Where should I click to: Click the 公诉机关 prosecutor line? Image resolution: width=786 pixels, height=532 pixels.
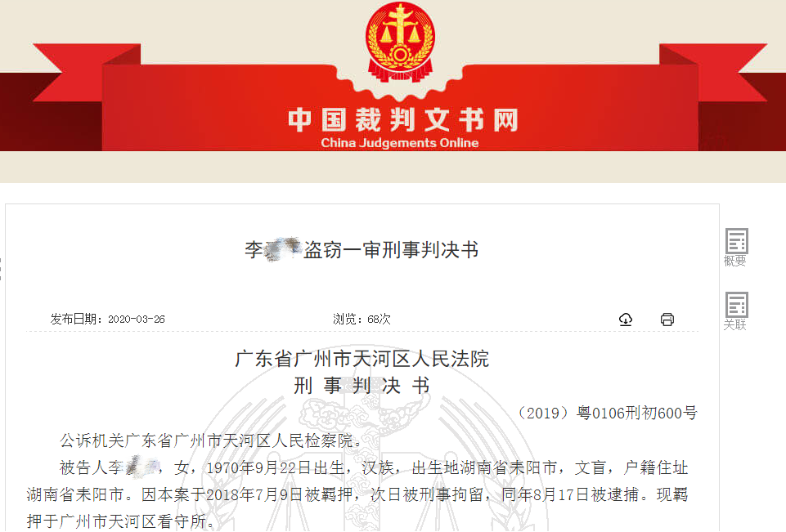[211, 440]
